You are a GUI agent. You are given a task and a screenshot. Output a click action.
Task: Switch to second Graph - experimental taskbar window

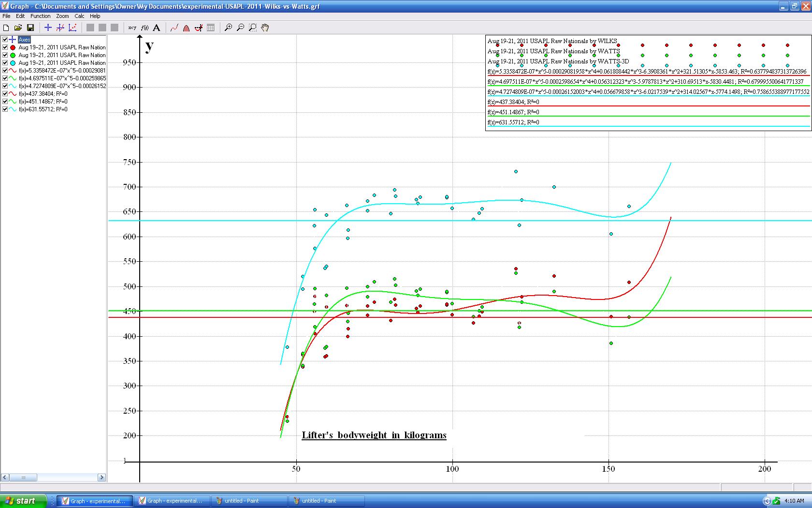pos(172,501)
